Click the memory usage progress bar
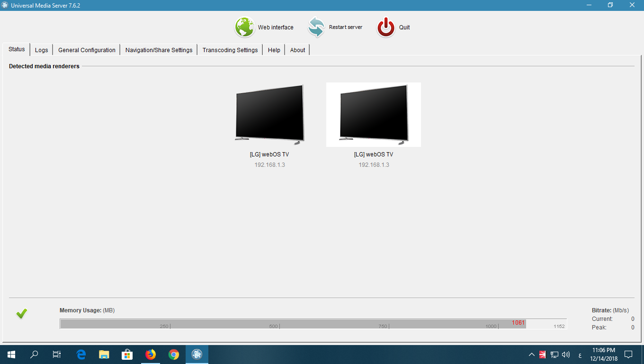644x364 pixels. click(313, 324)
